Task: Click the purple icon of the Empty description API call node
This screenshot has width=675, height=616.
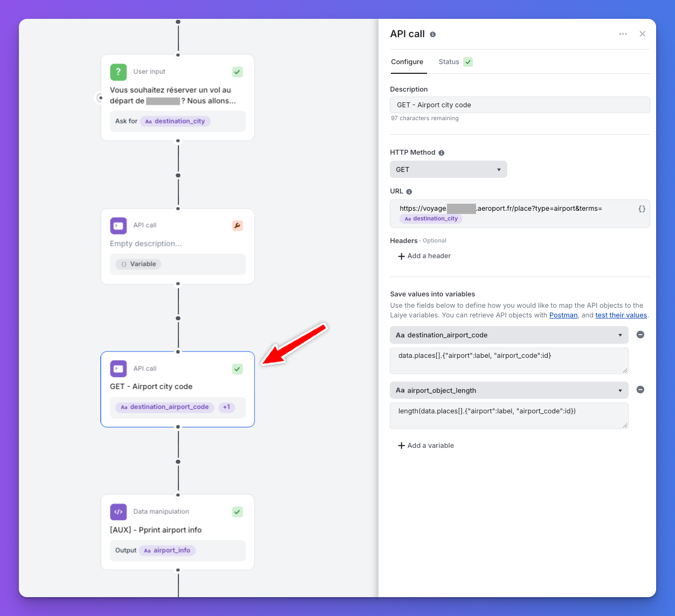Action: pyautogui.click(x=119, y=225)
